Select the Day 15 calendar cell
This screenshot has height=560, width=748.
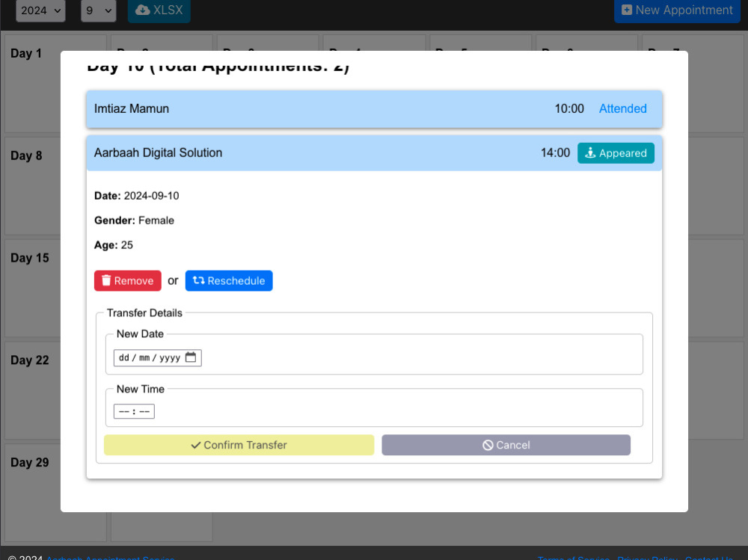click(x=32, y=288)
